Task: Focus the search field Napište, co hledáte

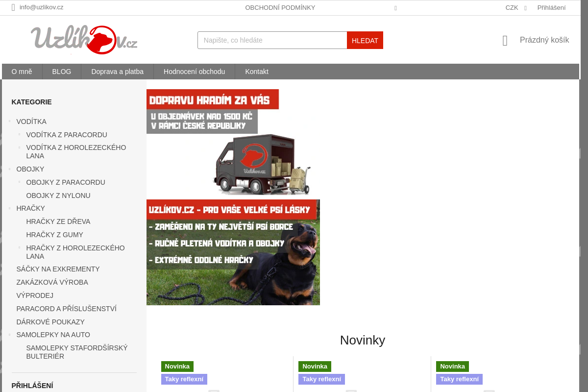Action: point(272,40)
